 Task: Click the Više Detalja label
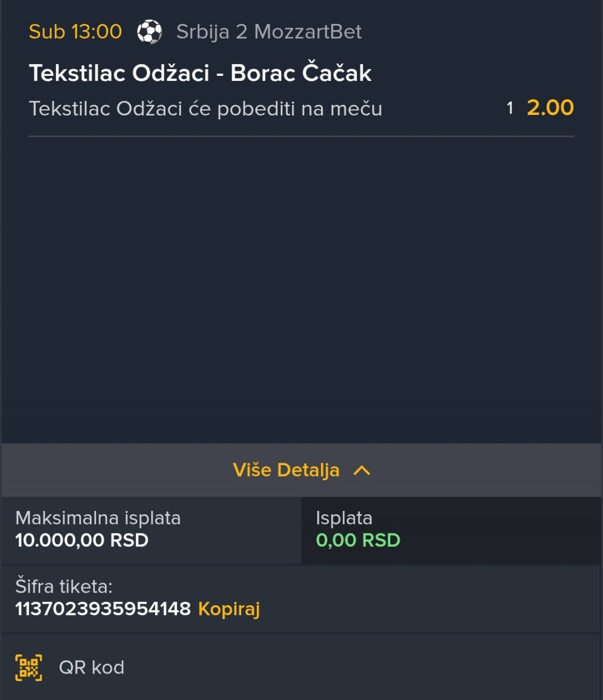(x=286, y=470)
